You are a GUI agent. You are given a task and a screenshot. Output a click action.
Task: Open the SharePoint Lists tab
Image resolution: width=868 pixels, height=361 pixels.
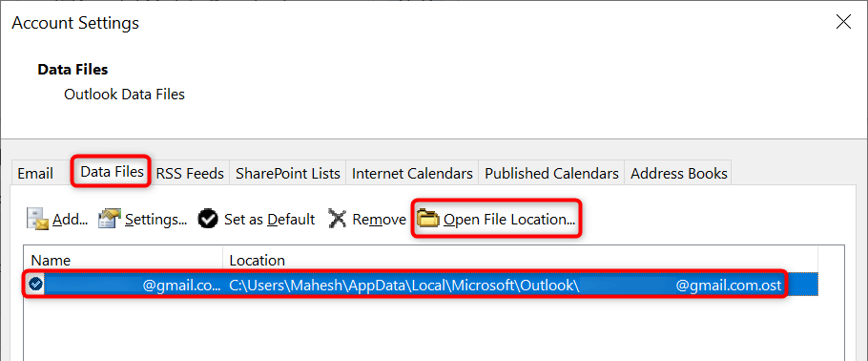coord(288,174)
